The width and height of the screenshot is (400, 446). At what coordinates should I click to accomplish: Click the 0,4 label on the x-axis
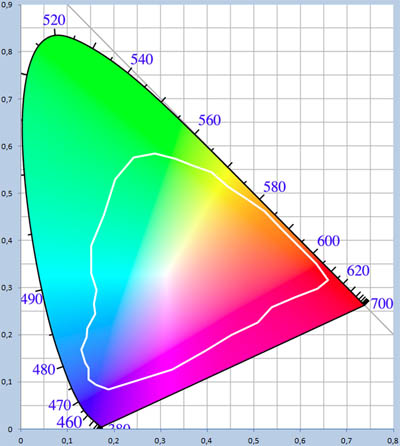[x=207, y=441]
